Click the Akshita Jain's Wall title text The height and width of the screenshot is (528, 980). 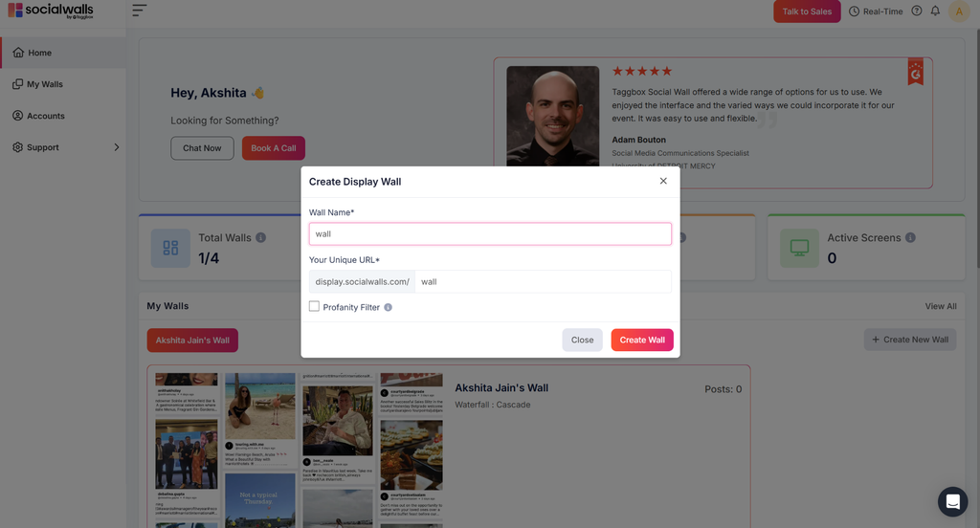tap(501, 388)
